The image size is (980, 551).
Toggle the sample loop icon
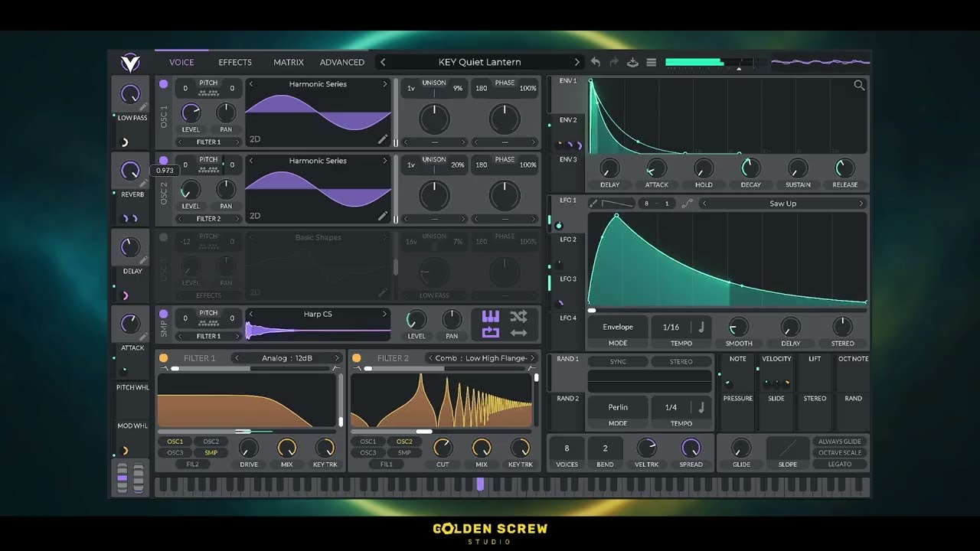(491, 332)
